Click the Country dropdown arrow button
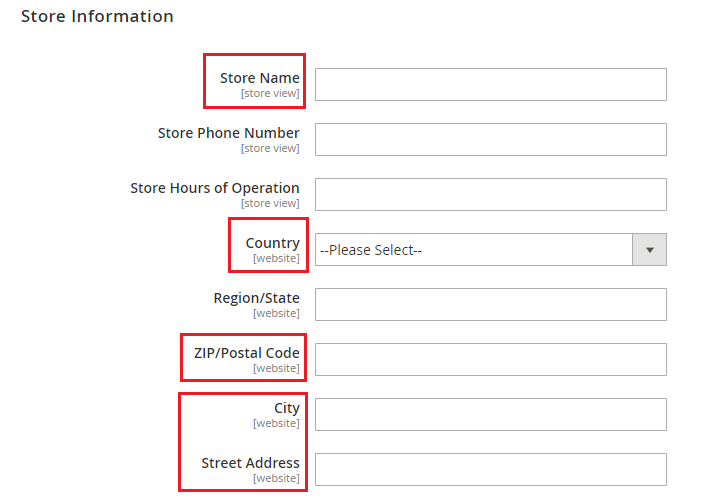705x503 pixels. tap(649, 250)
